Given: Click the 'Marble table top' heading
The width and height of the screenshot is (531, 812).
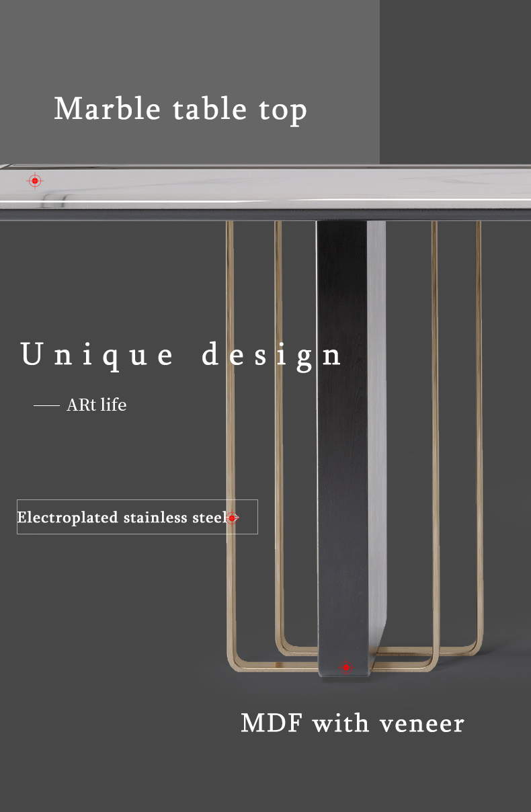Looking at the screenshot, I should pos(181,110).
